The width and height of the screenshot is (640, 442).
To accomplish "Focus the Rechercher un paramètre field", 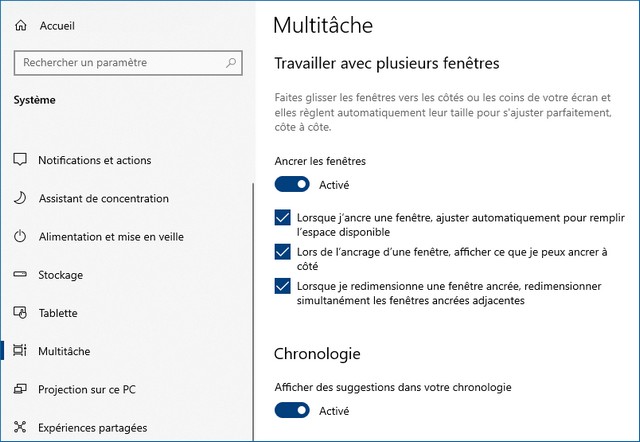I will point(120,63).
